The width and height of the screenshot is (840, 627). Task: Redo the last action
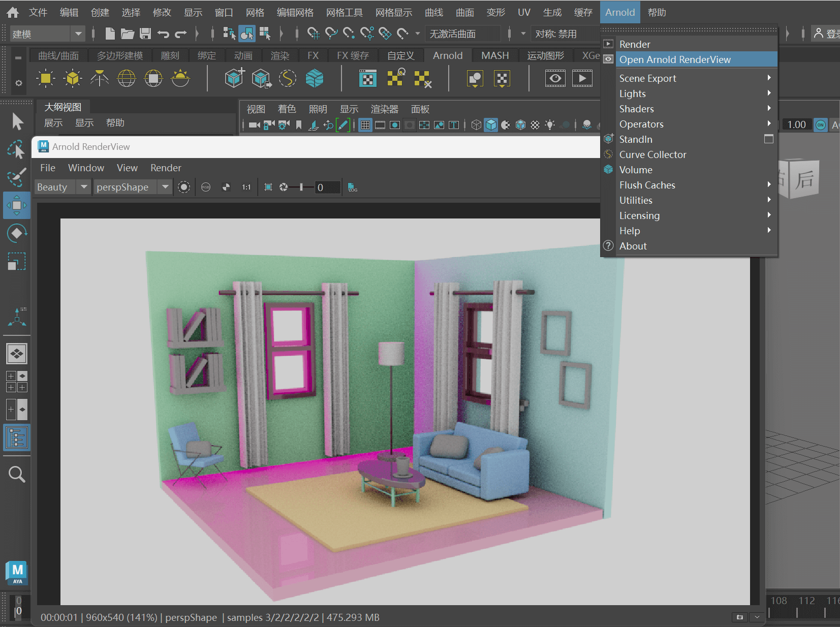point(181,34)
